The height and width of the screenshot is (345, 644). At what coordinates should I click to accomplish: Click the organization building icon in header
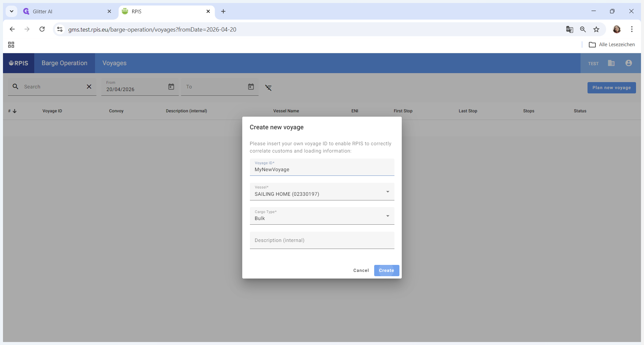[611, 63]
